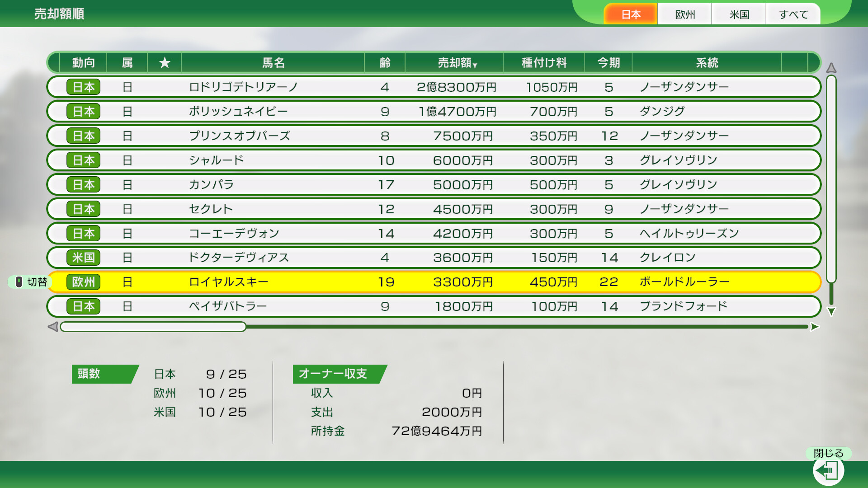868x488 pixels.
Task: Click the down arrow below the vertical scrollbar
Action: point(831,311)
